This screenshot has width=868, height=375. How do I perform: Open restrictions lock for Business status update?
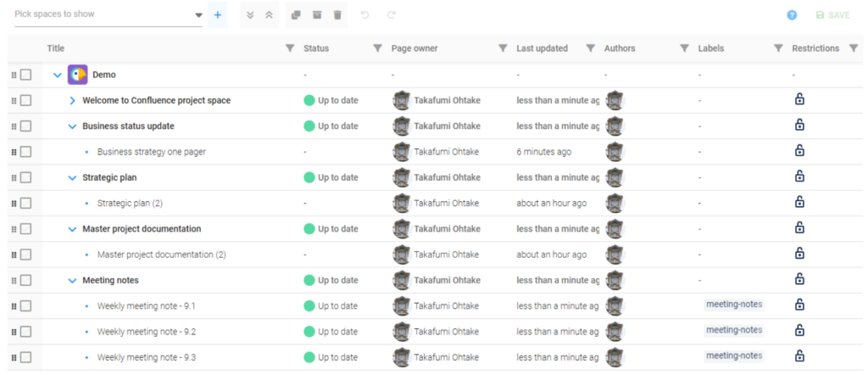(799, 126)
